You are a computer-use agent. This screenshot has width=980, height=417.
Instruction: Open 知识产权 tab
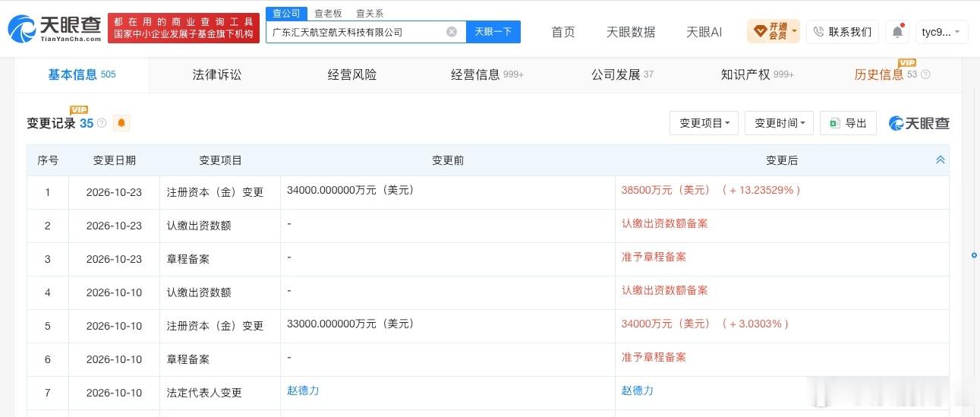[x=758, y=74]
